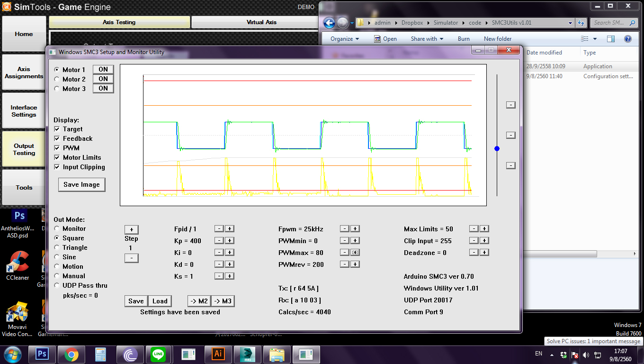Screen dimensions: 644x364
Task: Choose the Triangle output mode
Action: (57, 247)
